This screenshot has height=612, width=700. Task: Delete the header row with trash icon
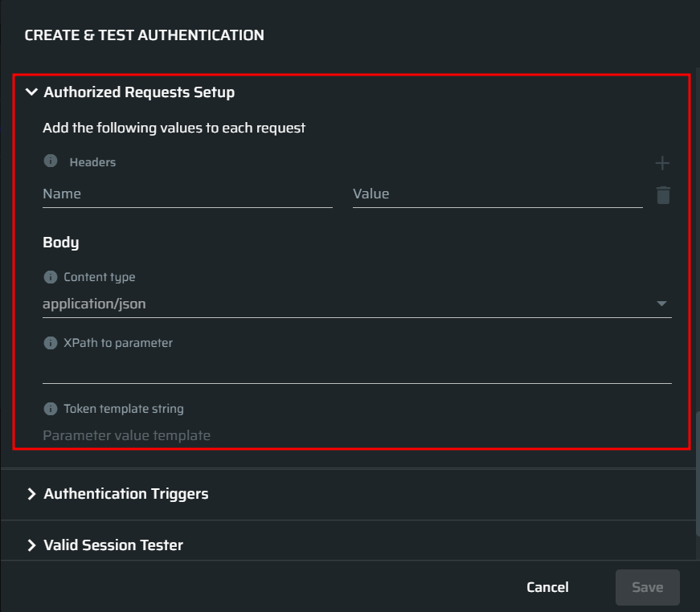click(663, 195)
